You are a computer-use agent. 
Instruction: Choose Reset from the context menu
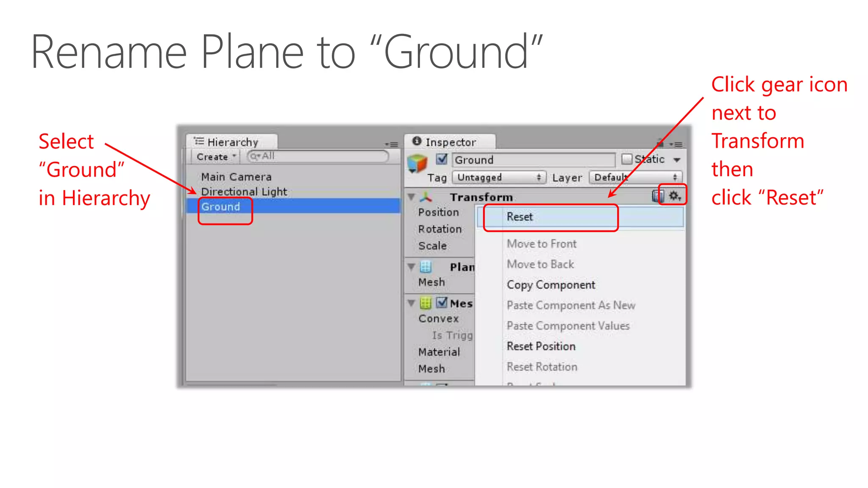pyautogui.click(x=580, y=217)
